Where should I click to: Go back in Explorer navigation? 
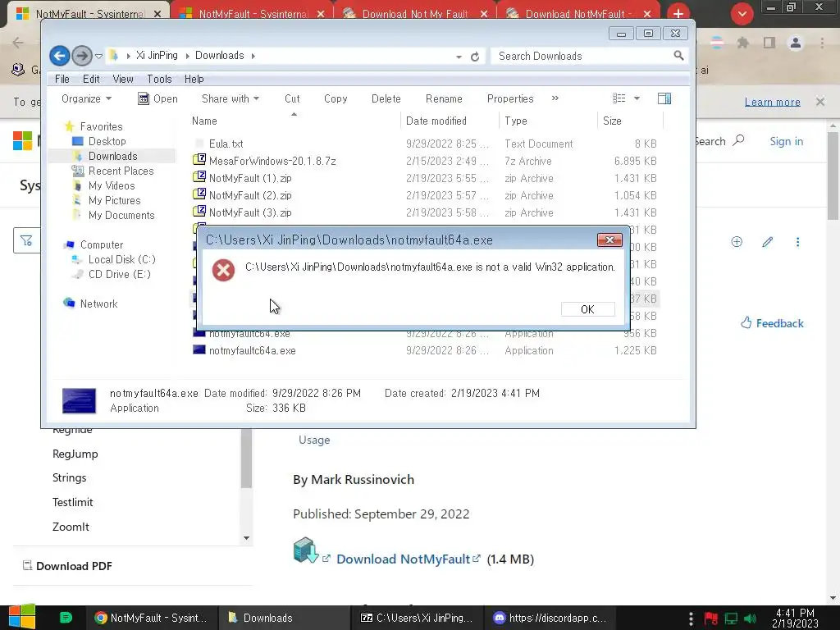tap(59, 56)
